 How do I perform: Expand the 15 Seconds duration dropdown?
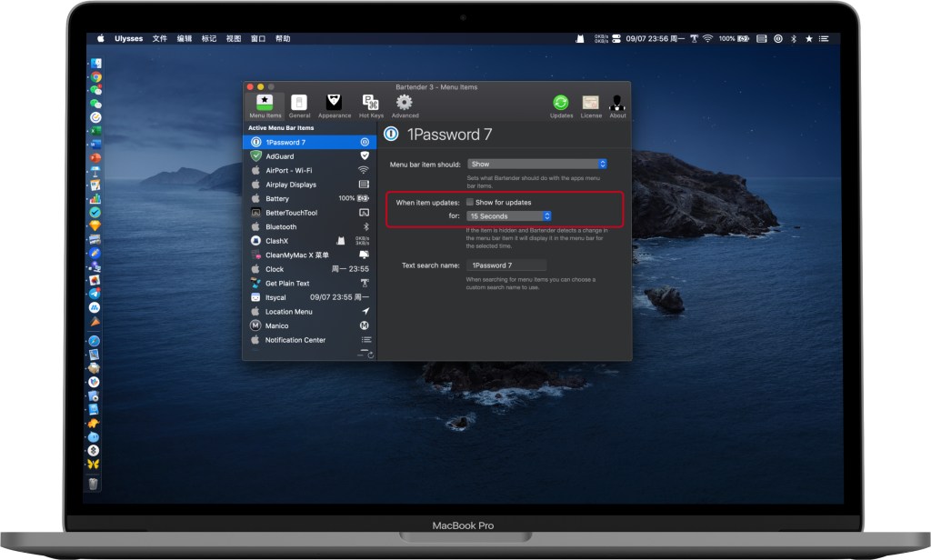[509, 216]
